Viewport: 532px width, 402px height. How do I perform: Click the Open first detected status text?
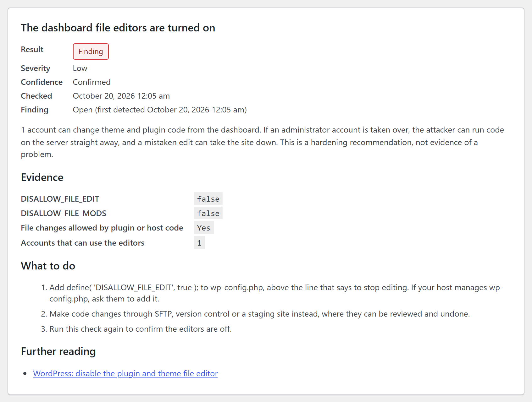[x=160, y=110]
